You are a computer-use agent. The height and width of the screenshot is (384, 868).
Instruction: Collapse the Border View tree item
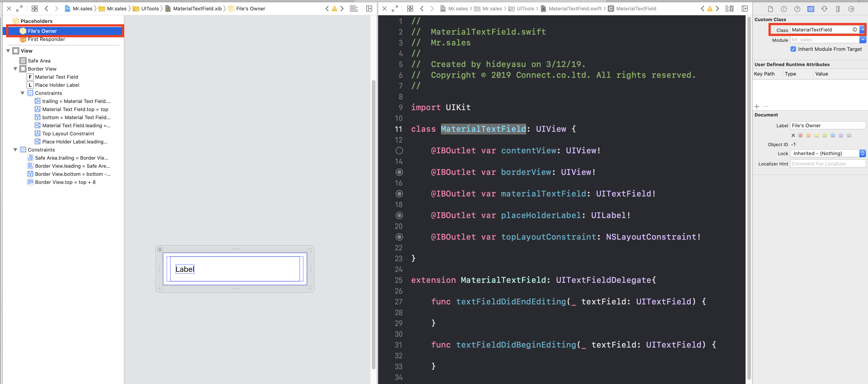[x=15, y=69]
